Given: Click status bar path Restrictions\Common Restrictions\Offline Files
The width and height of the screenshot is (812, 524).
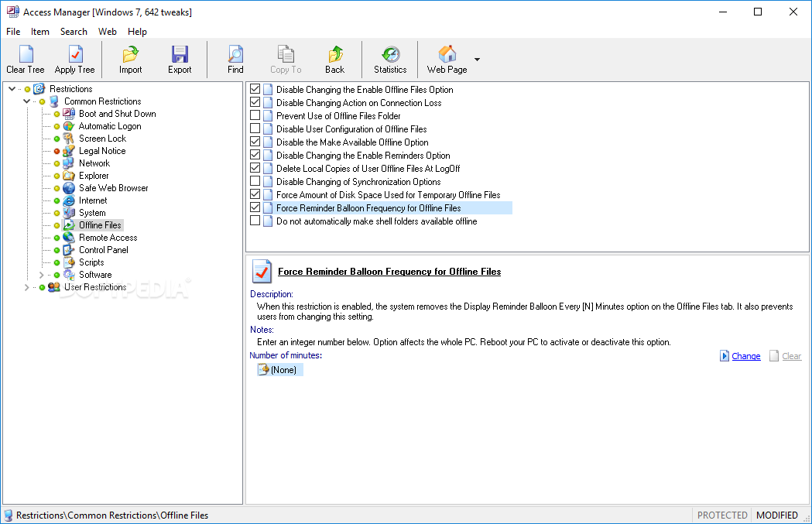Looking at the screenshot, I should [x=112, y=515].
